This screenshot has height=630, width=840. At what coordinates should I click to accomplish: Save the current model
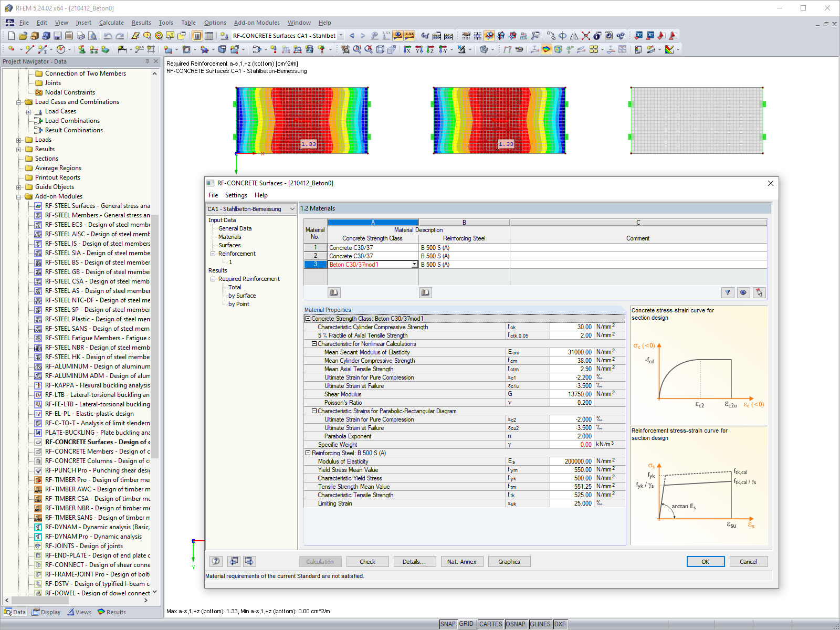57,35
